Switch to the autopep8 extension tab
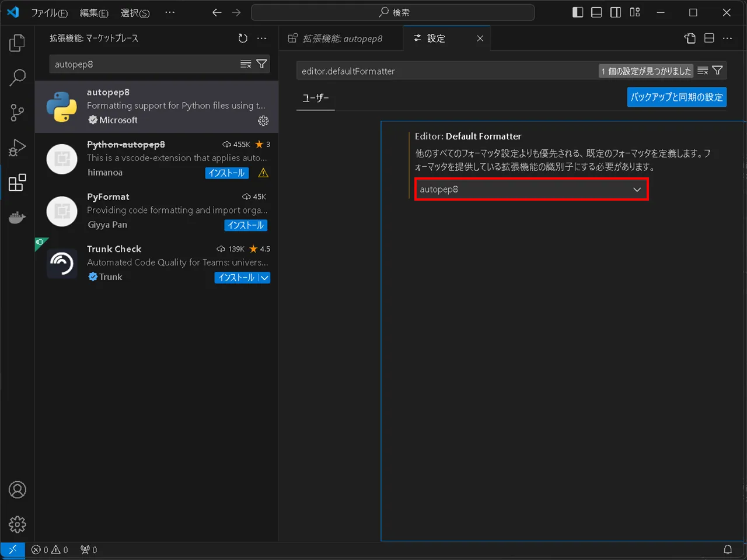This screenshot has width=747, height=560. click(x=341, y=38)
